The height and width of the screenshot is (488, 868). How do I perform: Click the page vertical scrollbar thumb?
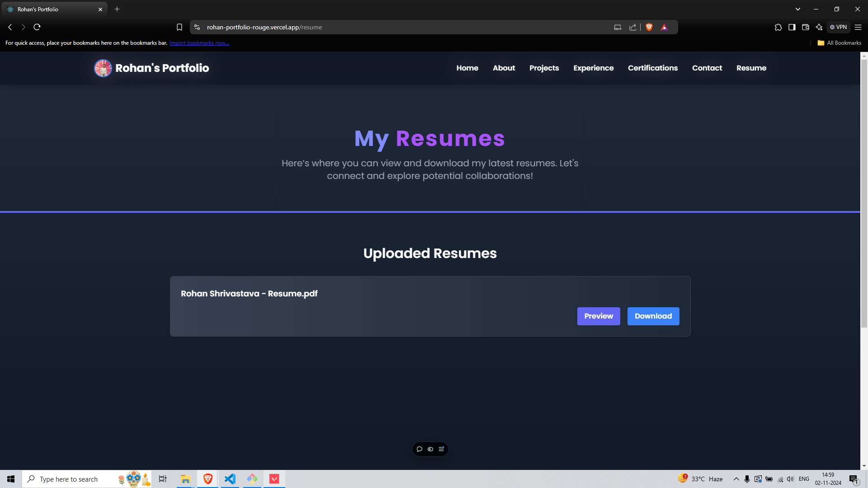click(x=864, y=194)
